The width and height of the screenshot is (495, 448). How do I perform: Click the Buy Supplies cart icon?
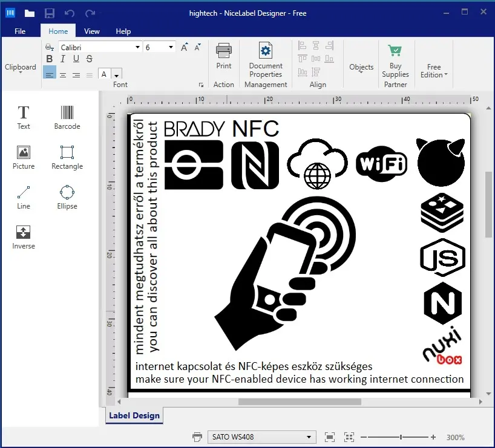tap(395, 50)
